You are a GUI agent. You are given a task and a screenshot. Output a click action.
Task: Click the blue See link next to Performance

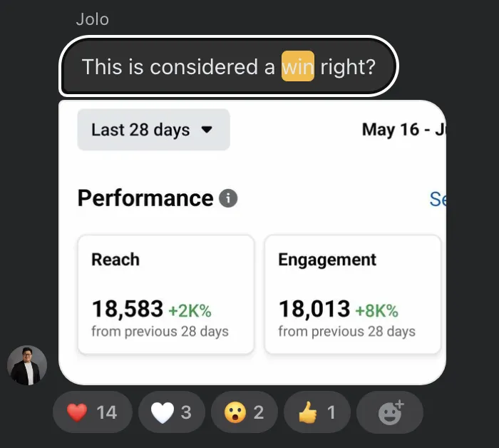click(x=438, y=199)
